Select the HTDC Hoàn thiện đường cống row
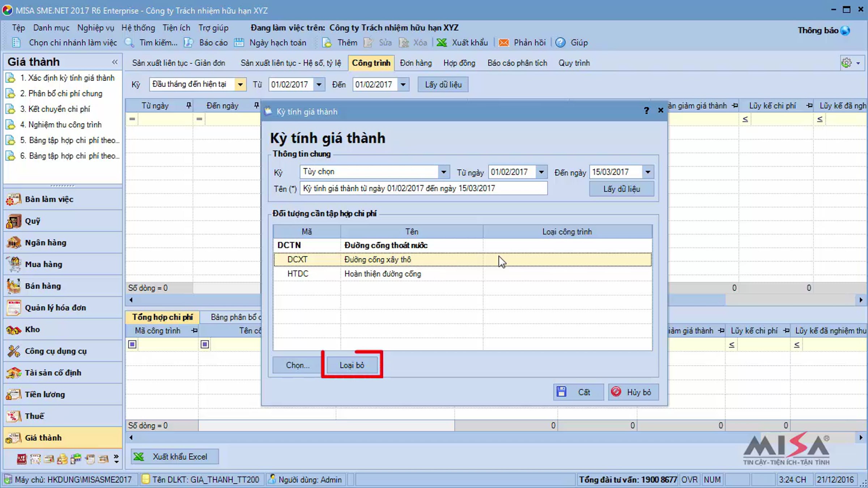This screenshot has width=868, height=488. [463, 274]
